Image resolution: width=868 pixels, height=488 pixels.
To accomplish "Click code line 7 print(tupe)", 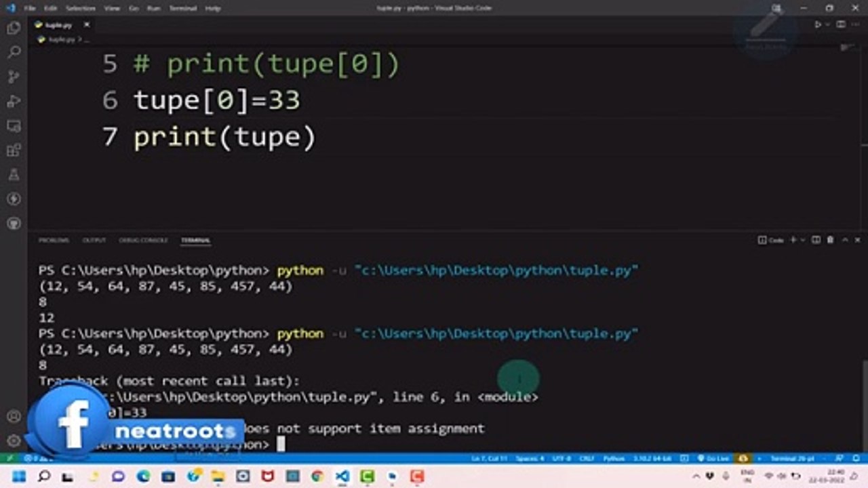I will pos(225,137).
